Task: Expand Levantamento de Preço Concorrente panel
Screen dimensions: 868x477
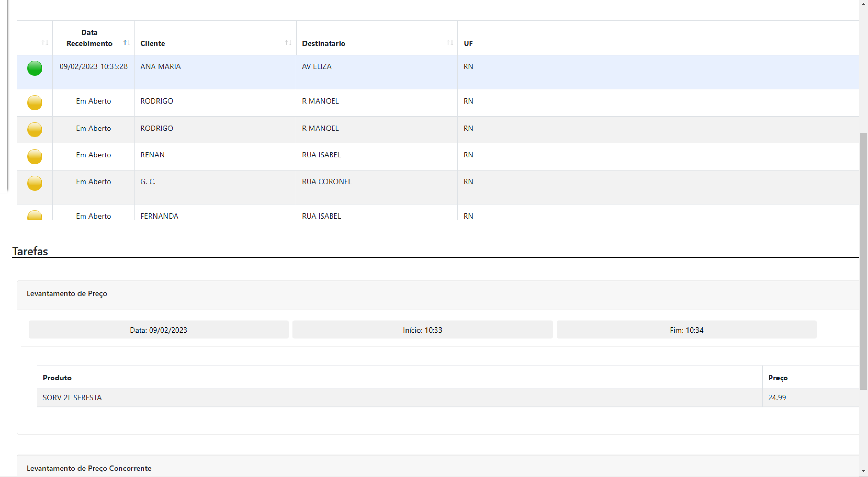Action: pos(89,468)
